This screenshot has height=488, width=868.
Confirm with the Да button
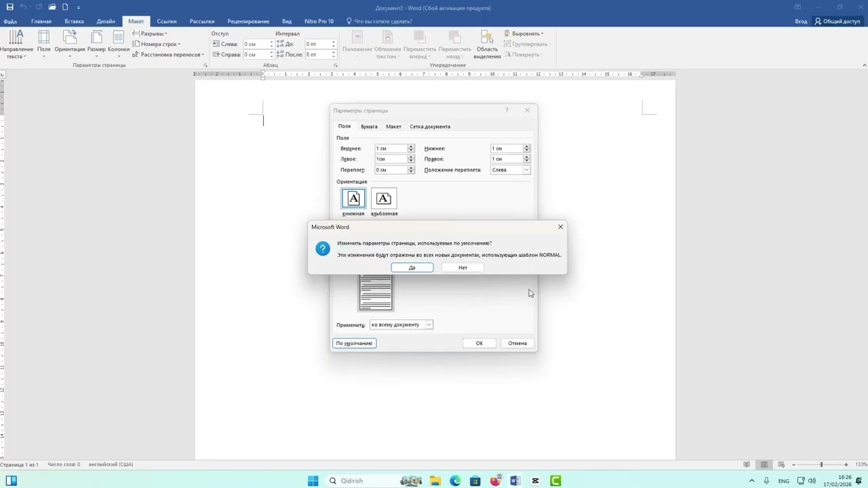412,267
